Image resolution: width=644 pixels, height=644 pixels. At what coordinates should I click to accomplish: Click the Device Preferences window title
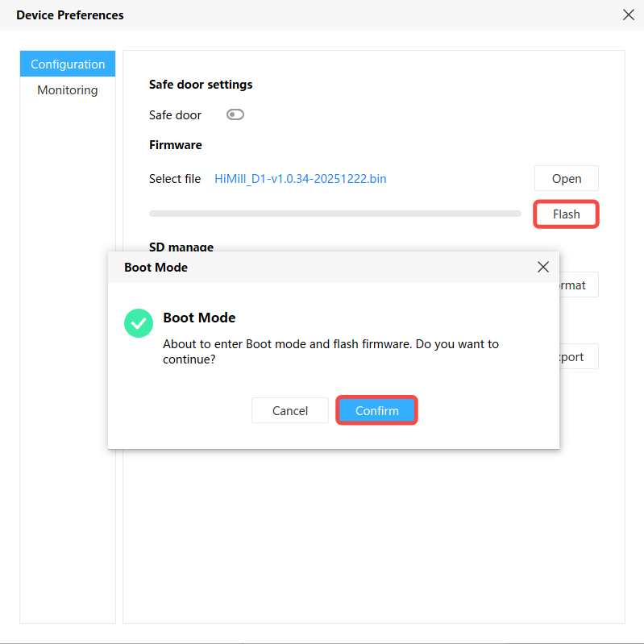point(70,15)
